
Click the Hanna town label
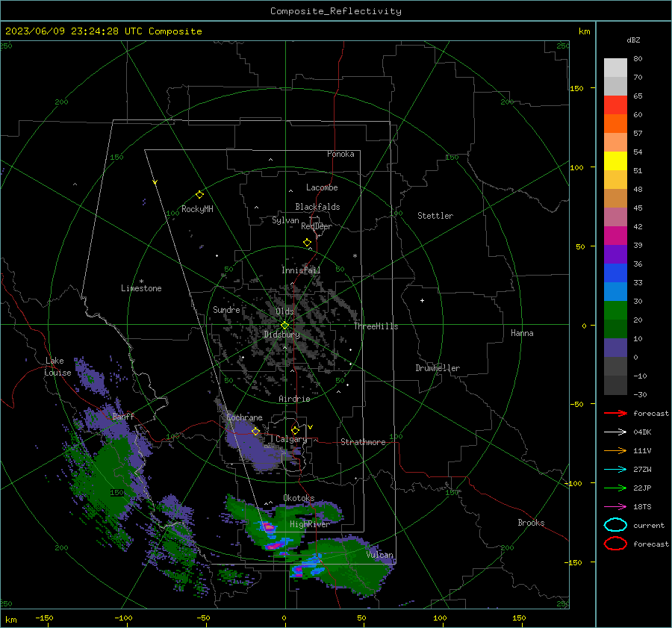coord(522,333)
